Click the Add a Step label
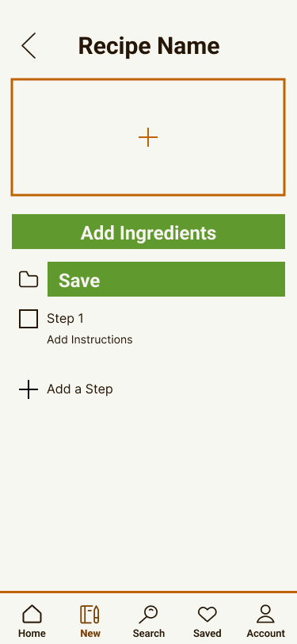 pyautogui.click(x=79, y=389)
